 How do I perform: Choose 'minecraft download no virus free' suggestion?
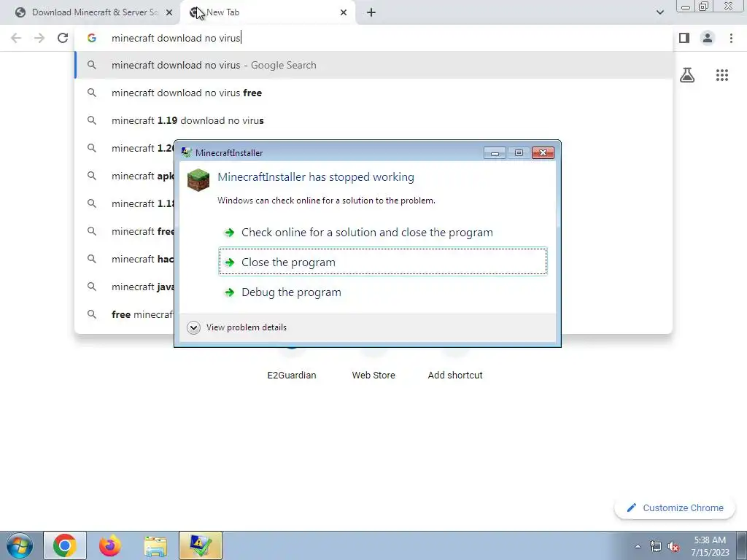pyautogui.click(x=373, y=93)
